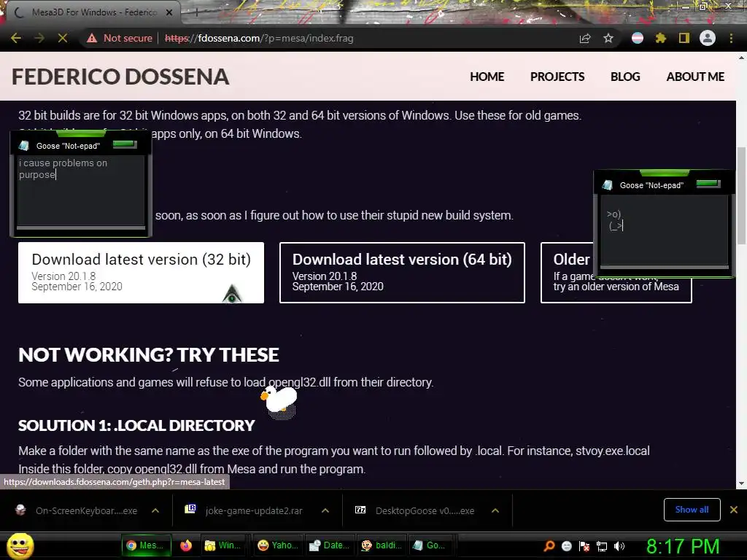Select the Mesa3D For Windows browser tab

click(x=94, y=12)
